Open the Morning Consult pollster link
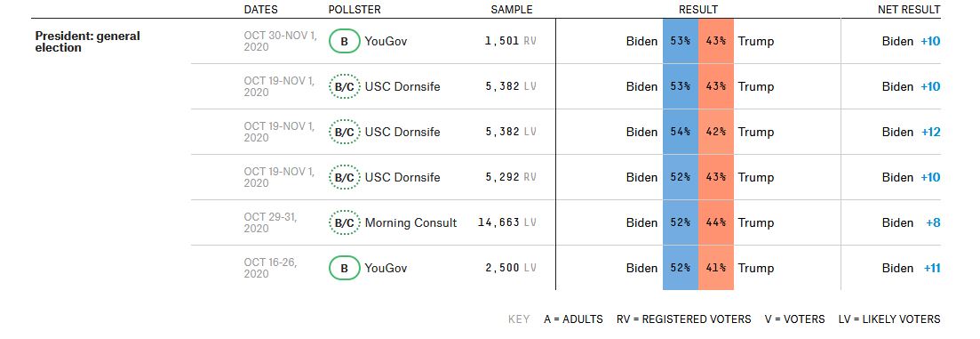Image resolution: width=980 pixels, height=339 pixels. [x=410, y=222]
